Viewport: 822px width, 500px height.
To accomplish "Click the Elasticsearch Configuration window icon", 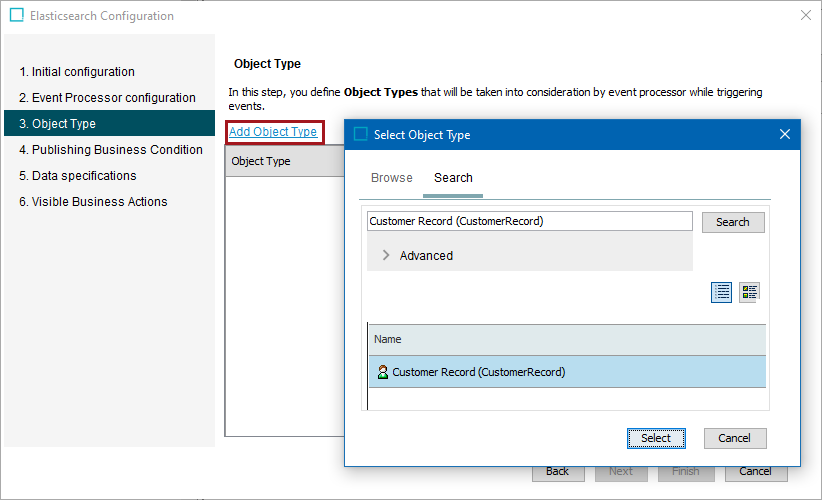I will (x=16, y=16).
